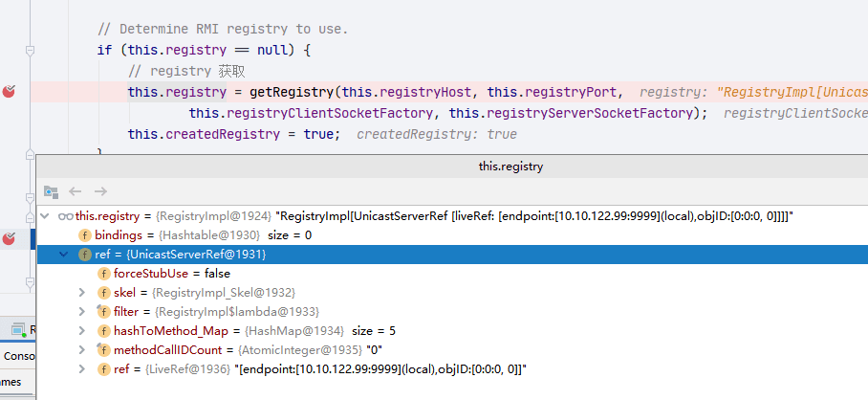Expand the skel RegistryImpl_Skel node
This screenshot has width=868, height=400.
[82, 293]
